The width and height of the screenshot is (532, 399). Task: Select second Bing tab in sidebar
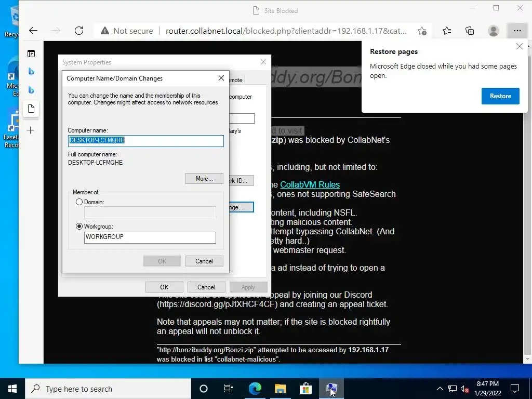31,90
